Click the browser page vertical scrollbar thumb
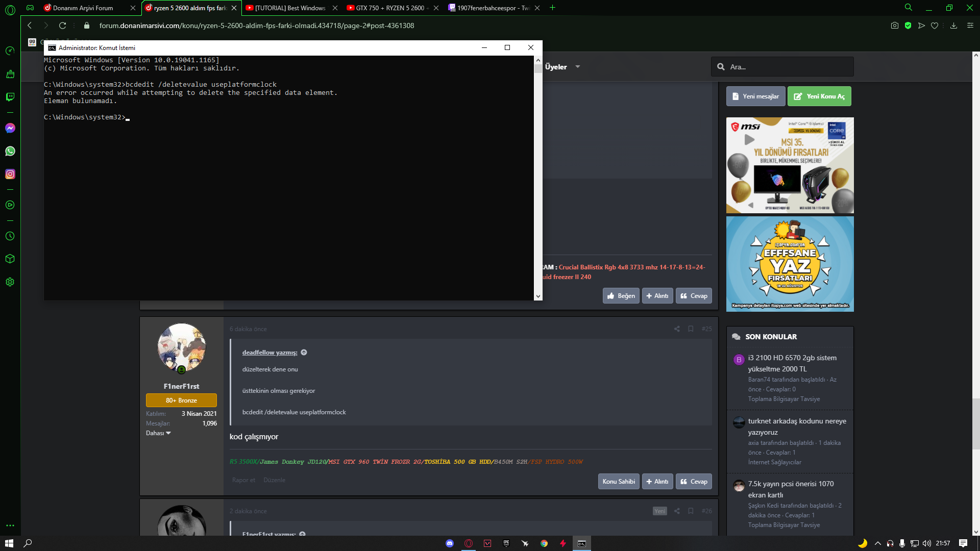Image resolution: width=980 pixels, height=551 pixels. [975, 423]
